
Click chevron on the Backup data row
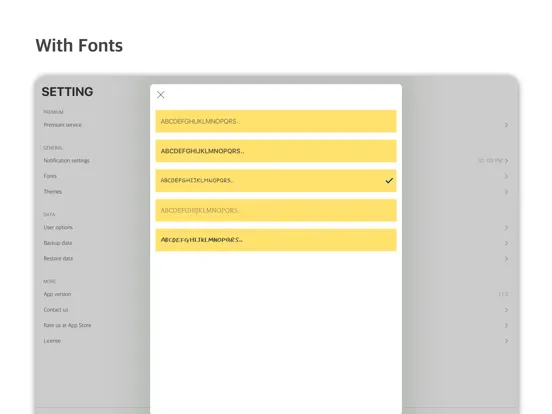[506, 243]
